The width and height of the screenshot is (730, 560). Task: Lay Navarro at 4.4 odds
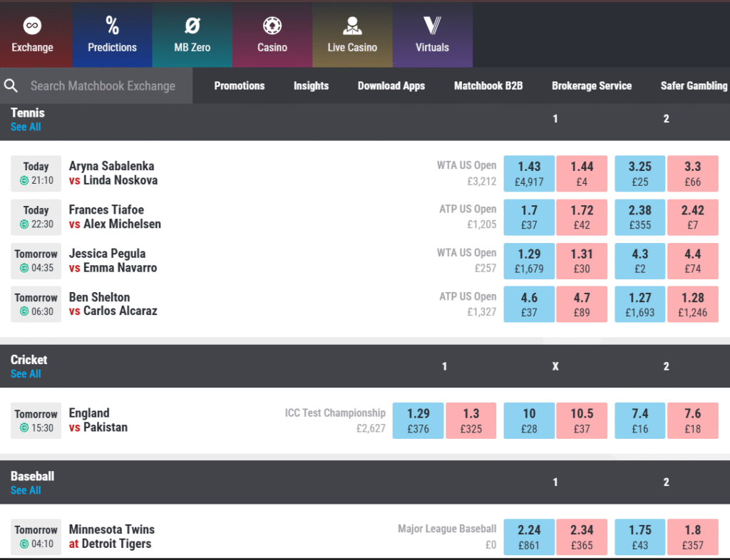coord(692,261)
